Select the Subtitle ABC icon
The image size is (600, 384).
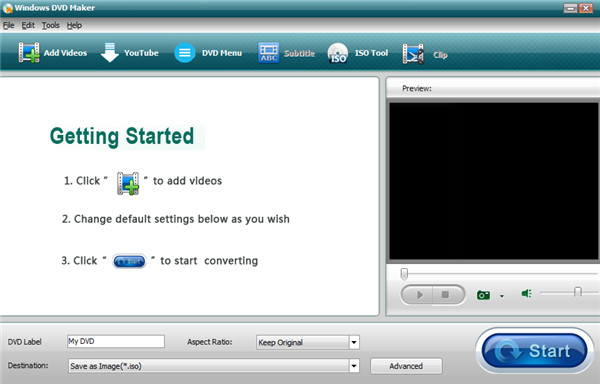pos(269,53)
